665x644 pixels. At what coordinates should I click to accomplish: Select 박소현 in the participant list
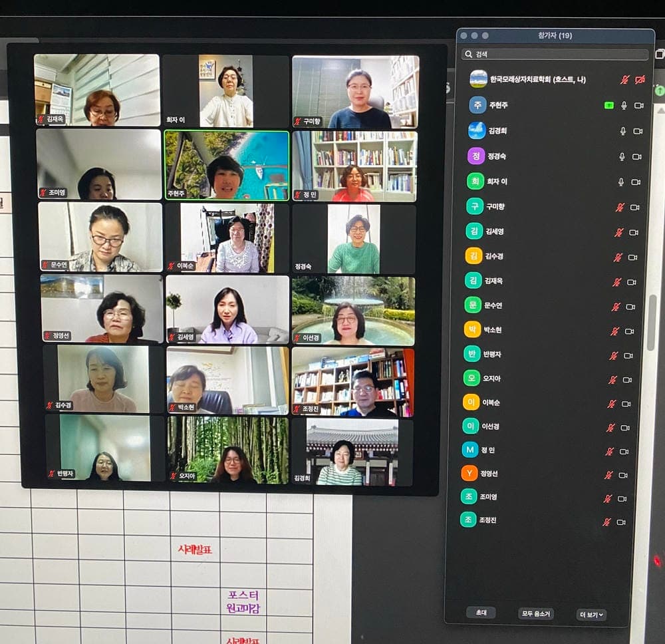click(492, 331)
